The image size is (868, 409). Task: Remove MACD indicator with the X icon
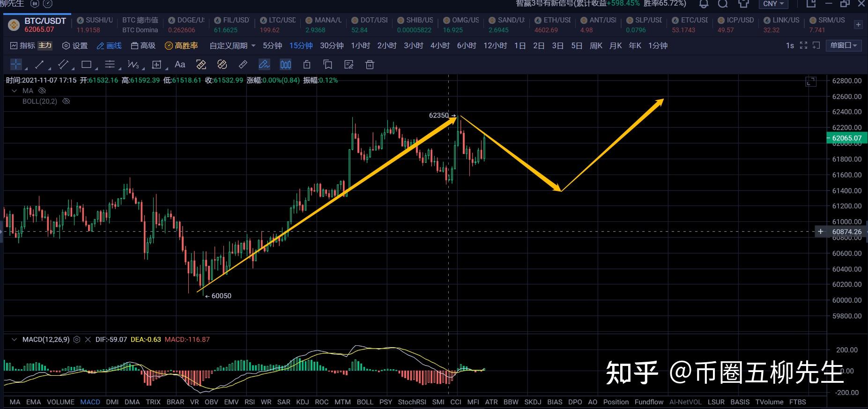88,339
